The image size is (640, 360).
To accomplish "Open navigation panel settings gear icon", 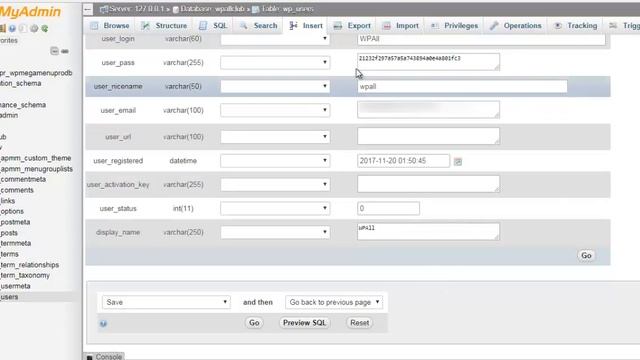I will point(34,29).
